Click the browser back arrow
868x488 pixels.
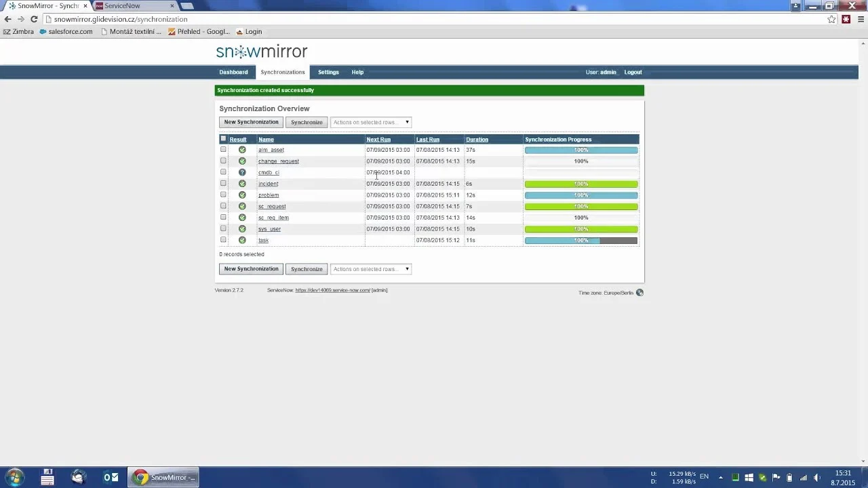[8, 20]
